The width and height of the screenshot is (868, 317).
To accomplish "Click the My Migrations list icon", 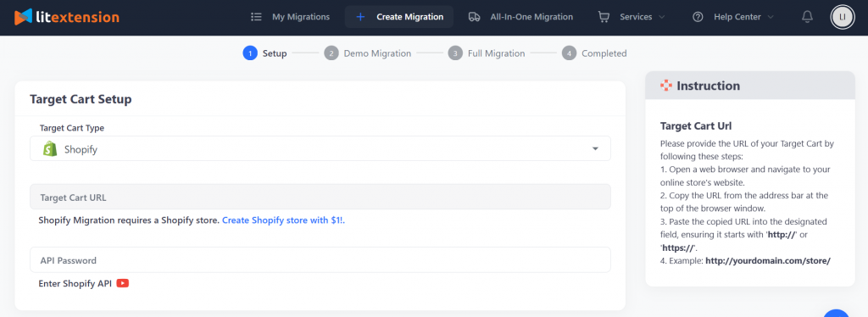I will (256, 17).
